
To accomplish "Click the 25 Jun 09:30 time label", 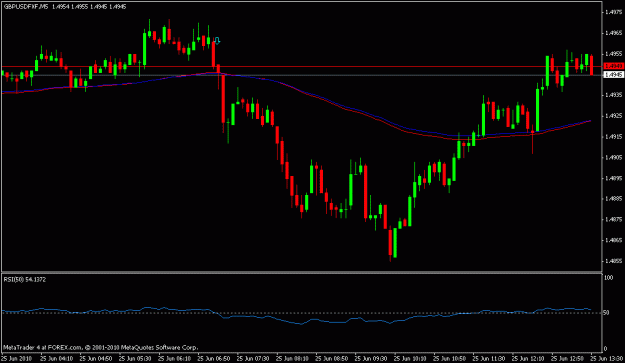I will pyautogui.click(x=371, y=358).
